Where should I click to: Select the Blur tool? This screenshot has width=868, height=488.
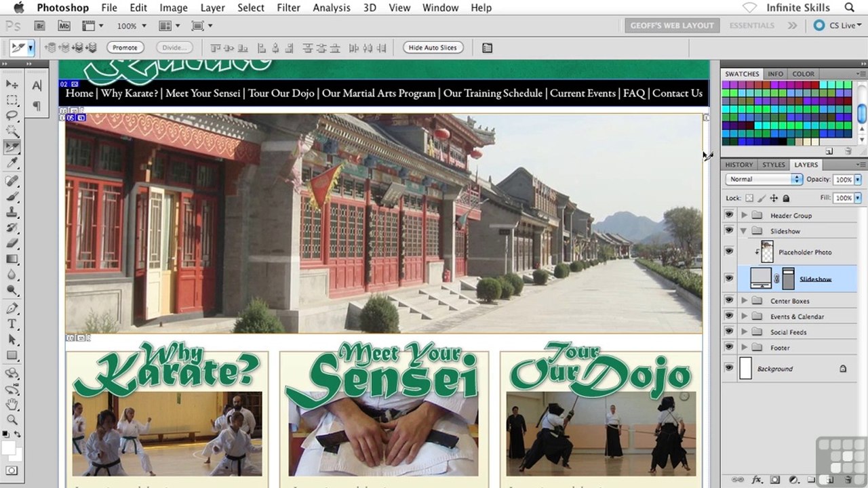12,274
